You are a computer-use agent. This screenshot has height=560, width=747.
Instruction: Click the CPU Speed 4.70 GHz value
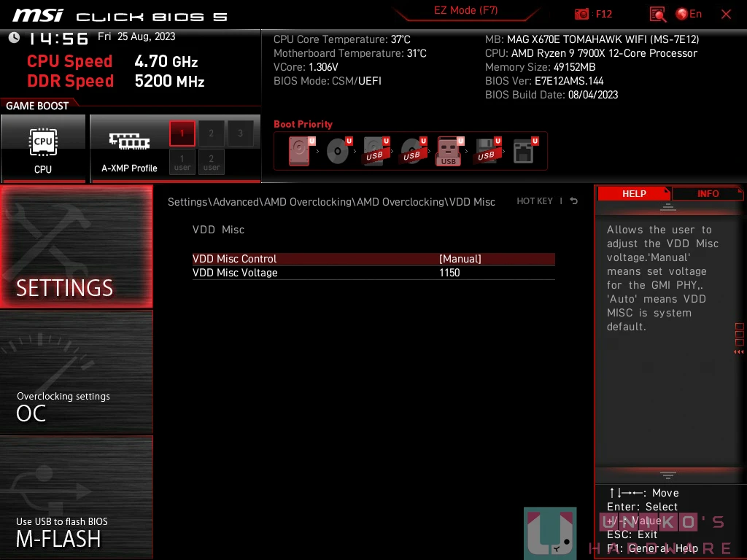click(x=166, y=61)
